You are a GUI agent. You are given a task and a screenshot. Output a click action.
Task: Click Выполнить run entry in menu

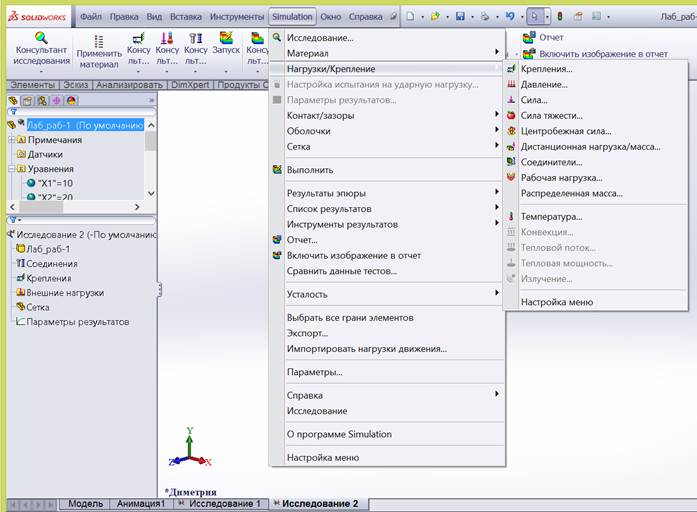309,170
